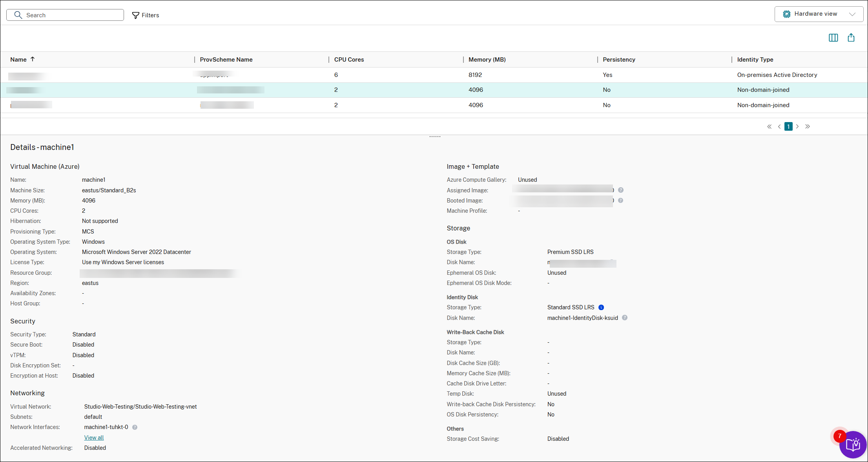868x462 pixels.
Task: Sort by Name column header
Action: (18, 60)
